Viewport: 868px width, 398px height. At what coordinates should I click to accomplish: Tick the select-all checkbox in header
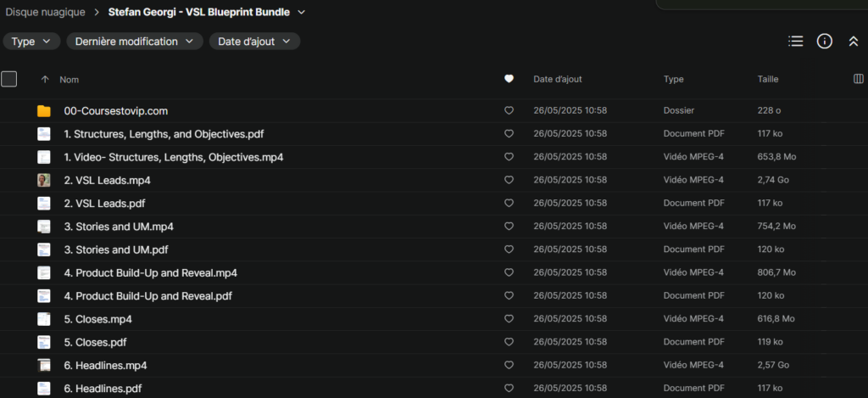9,79
